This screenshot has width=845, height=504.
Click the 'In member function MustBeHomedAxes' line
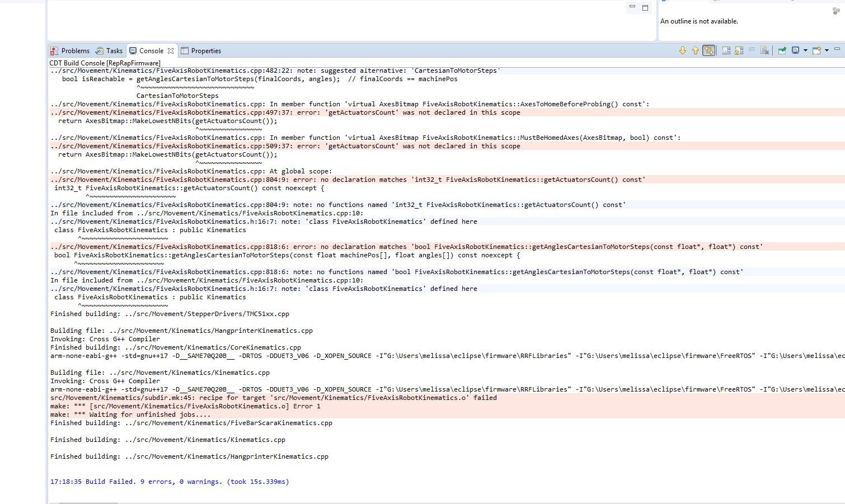[x=365, y=138]
